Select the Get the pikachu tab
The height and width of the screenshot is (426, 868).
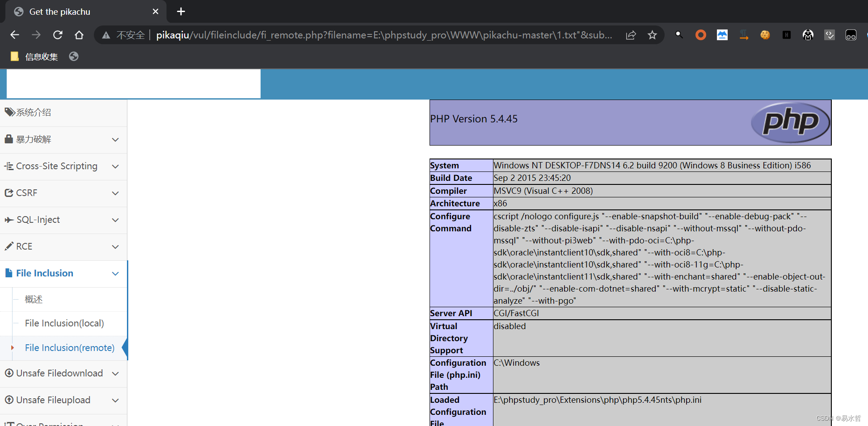click(x=85, y=12)
